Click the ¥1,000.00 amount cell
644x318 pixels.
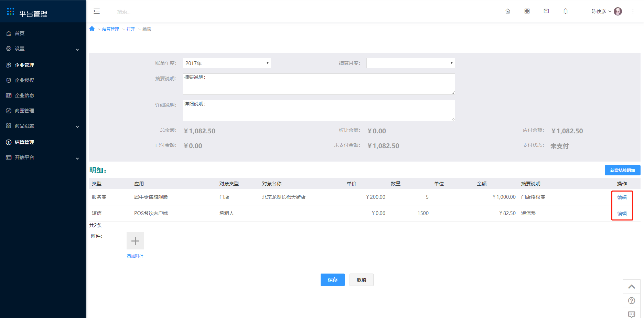pos(504,197)
